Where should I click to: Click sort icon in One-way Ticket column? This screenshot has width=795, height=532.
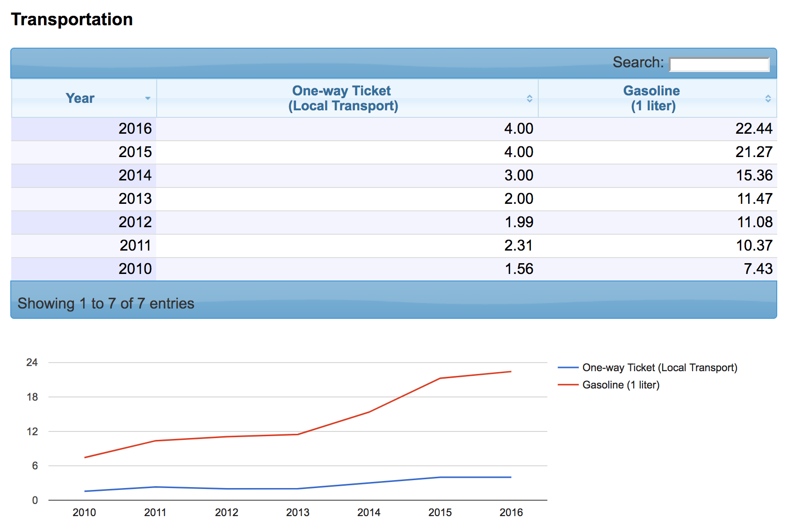529,98
